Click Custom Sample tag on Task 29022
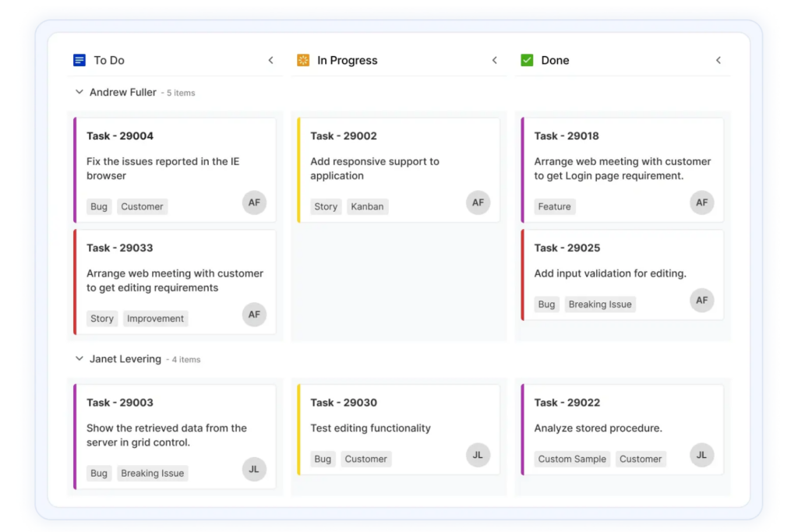Screen dimensions: 798x532 (x=572, y=459)
